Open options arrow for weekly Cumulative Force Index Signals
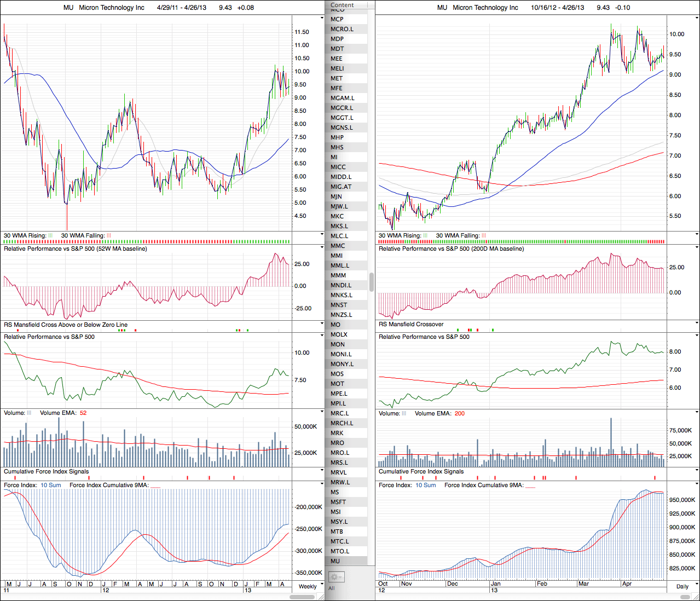Viewport: 700px width, 601px height. [x=322, y=470]
